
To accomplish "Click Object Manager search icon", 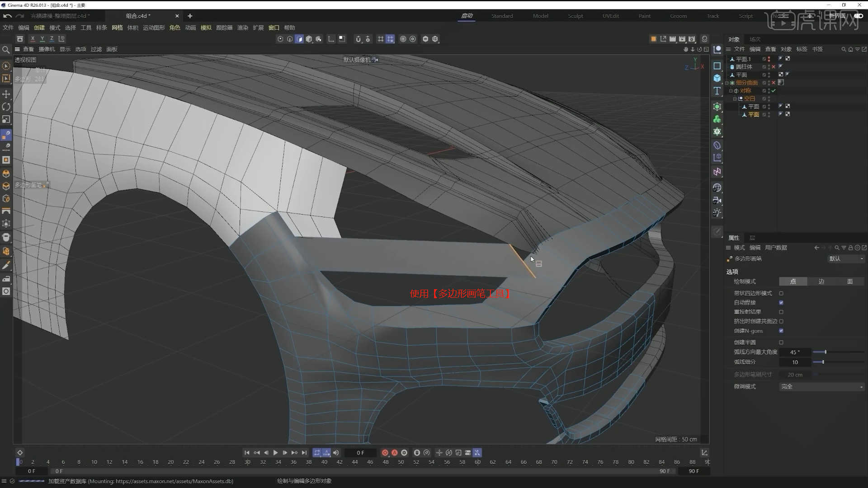I will (844, 49).
